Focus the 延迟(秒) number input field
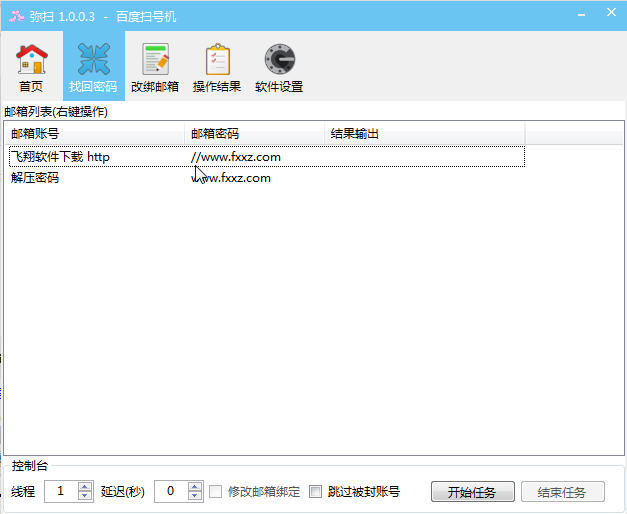This screenshot has height=514, width=627. pyautogui.click(x=172, y=491)
